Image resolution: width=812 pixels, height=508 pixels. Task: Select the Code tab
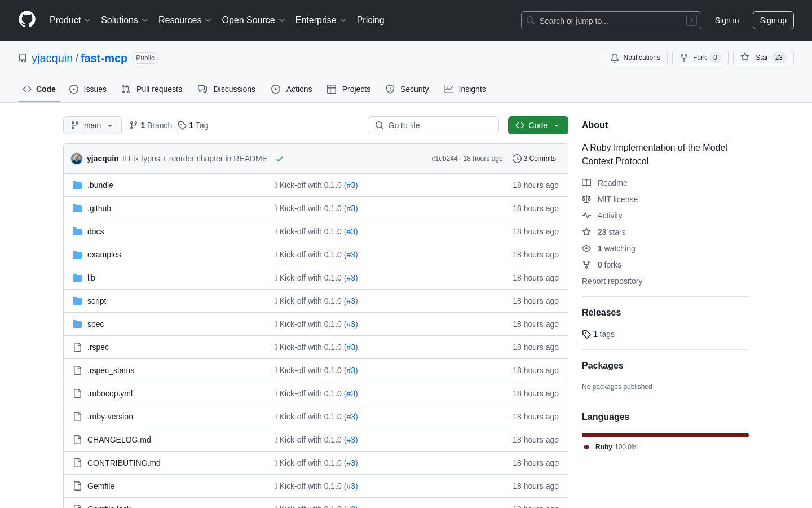[39, 89]
